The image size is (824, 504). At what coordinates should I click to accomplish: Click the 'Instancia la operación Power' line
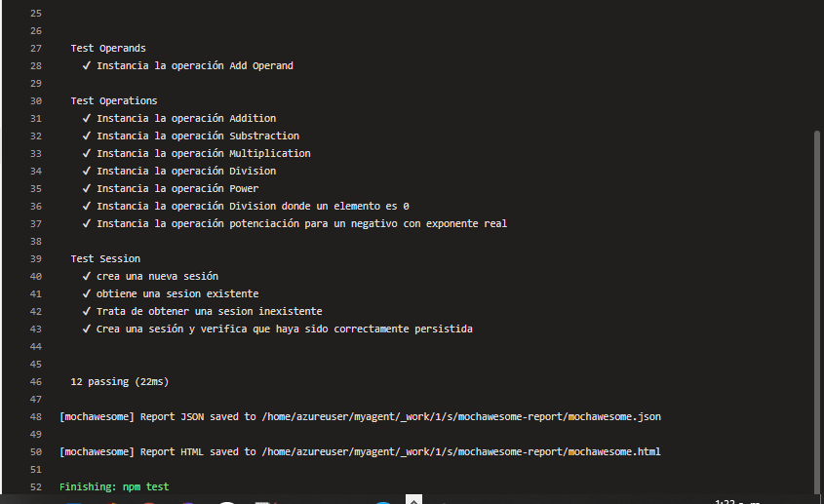pos(171,189)
